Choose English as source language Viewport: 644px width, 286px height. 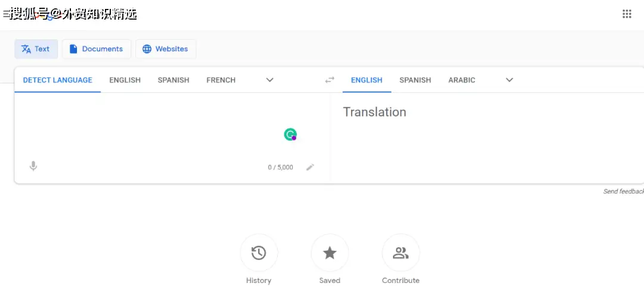click(125, 80)
